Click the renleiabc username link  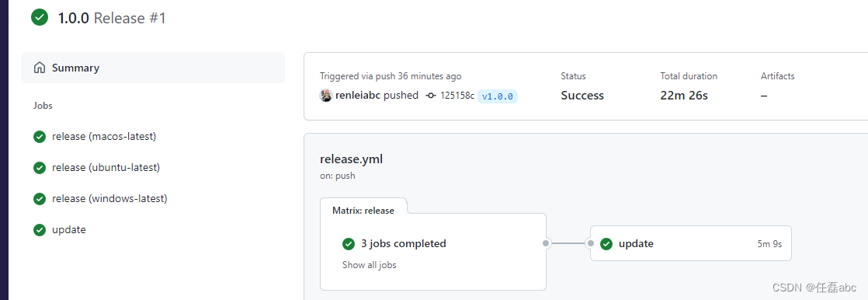pos(358,96)
